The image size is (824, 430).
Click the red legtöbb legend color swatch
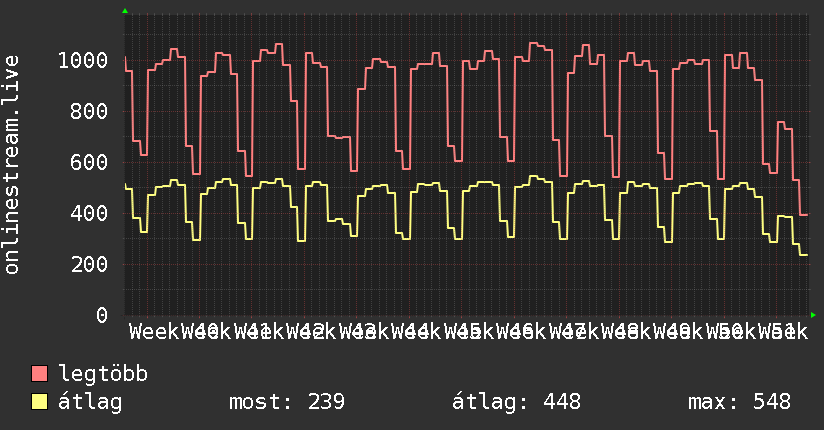(x=40, y=374)
